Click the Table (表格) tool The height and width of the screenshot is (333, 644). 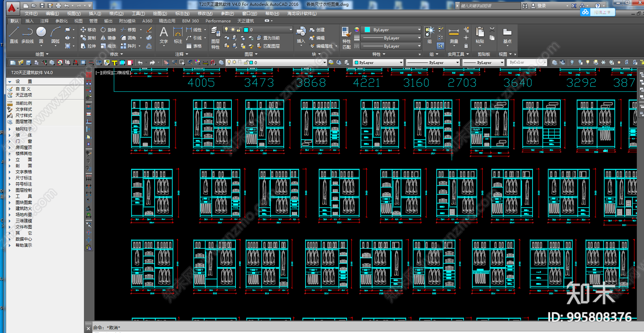click(194, 46)
